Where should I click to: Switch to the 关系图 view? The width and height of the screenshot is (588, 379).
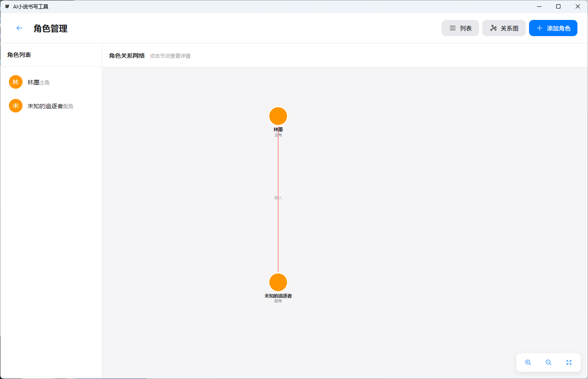pyautogui.click(x=504, y=28)
